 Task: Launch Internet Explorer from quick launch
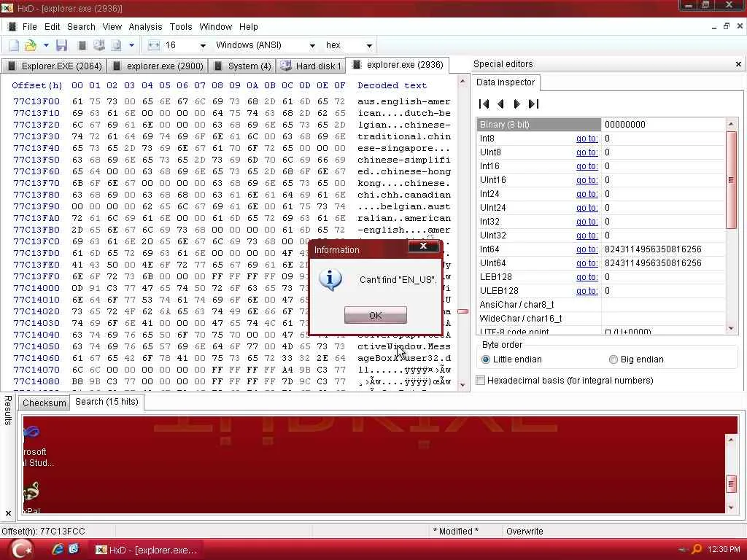pos(57,550)
